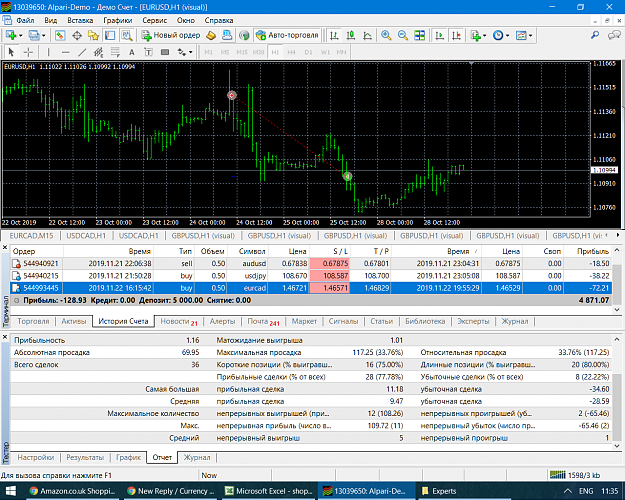Sort history by the Прибыль column header

click(593, 251)
